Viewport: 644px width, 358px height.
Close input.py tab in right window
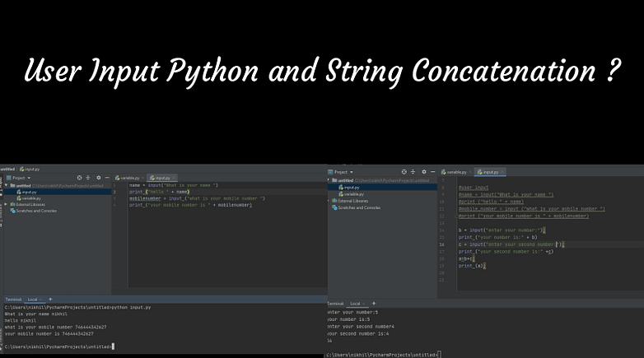pos(502,172)
